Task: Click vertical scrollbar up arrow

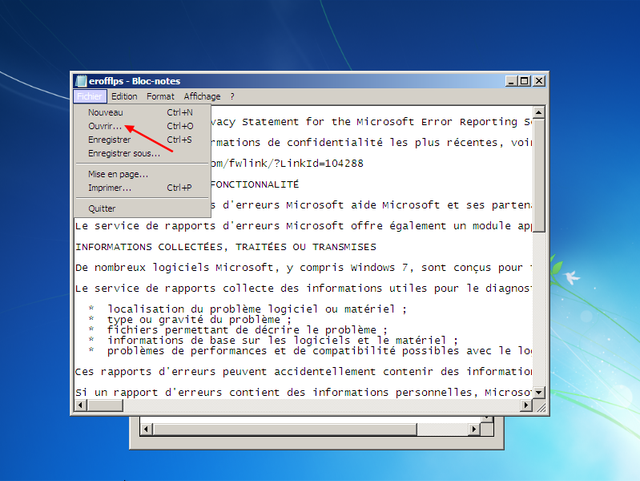Action: click(539, 112)
